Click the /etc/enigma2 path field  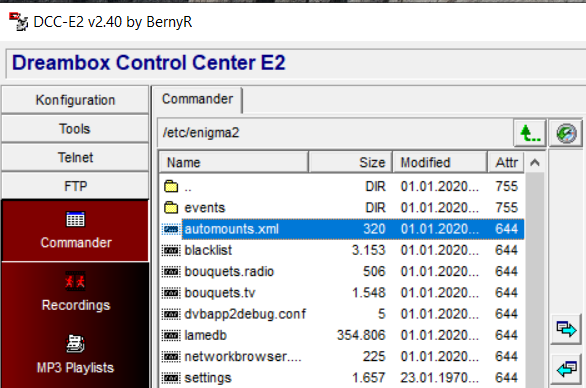(x=335, y=133)
